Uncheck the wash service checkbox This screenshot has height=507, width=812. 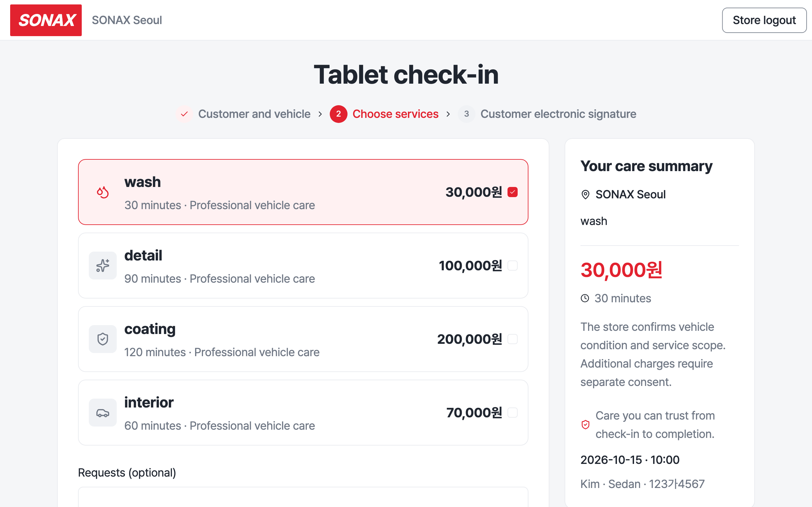pos(512,192)
